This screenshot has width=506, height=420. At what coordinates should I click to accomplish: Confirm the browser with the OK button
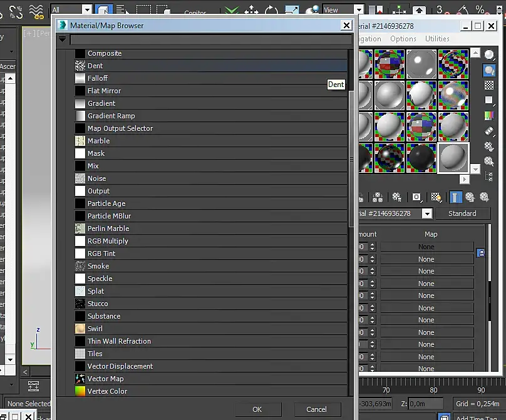257,409
